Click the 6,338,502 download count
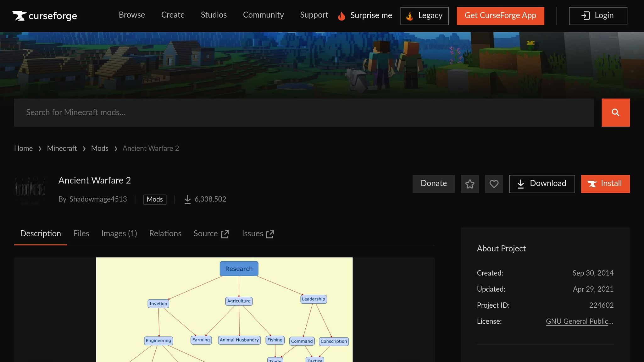Viewport: 644px width, 362px height. [x=210, y=200]
